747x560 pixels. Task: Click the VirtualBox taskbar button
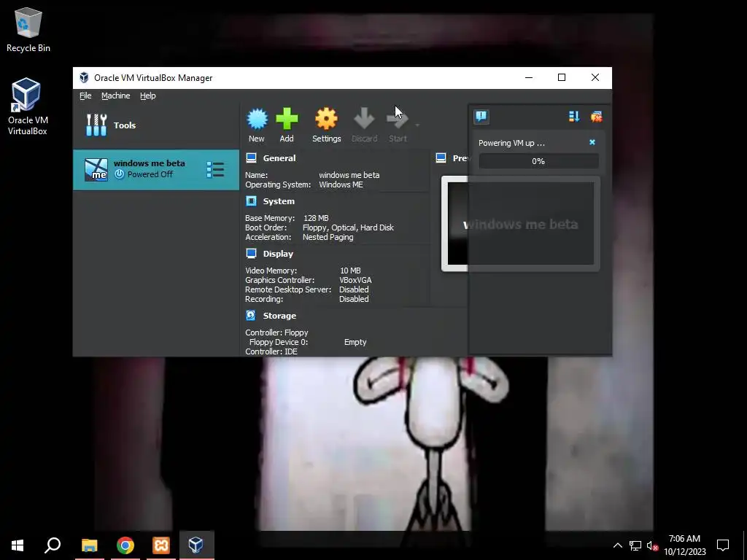coord(196,545)
